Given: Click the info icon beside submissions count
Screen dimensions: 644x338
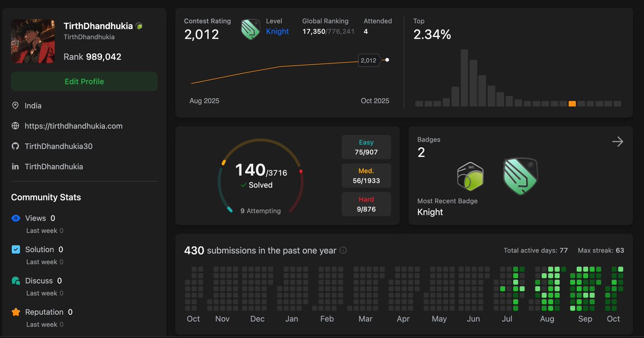Looking at the screenshot, I should click(343, 250).
